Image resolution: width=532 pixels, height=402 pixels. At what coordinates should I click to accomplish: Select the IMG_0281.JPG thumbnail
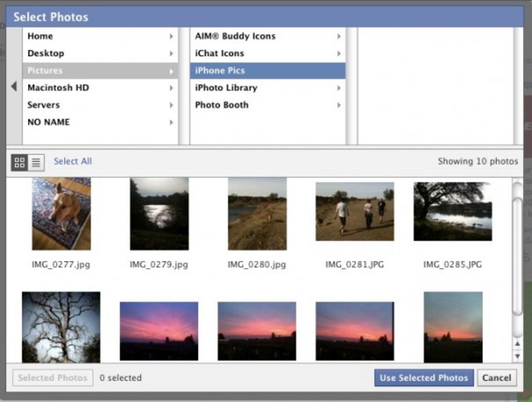(355, 211)
